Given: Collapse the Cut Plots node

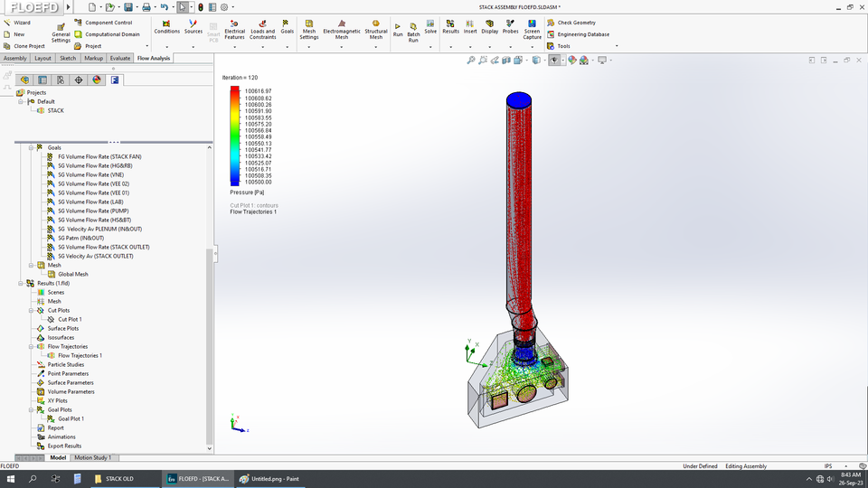Looking at the screenshot, I should [31, 310].
